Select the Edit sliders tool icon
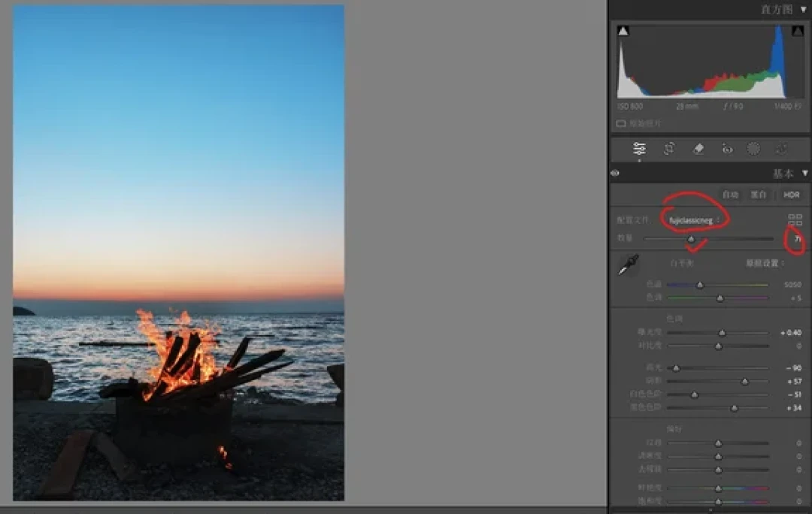 (x=639, y=149)
